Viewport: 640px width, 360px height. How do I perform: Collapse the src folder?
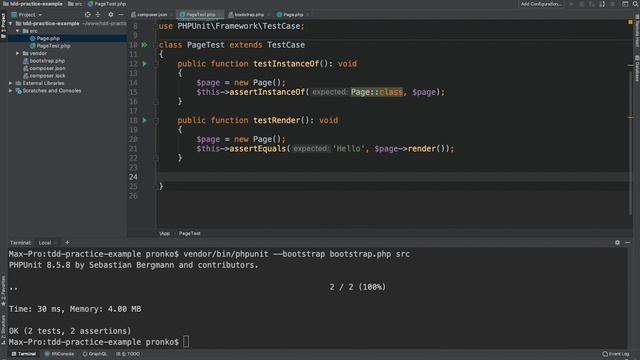point(18,31)
